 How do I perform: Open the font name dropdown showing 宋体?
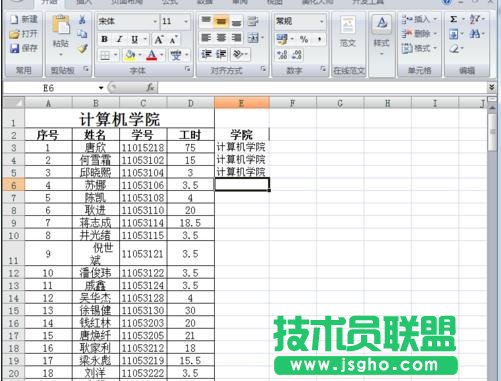155,22
